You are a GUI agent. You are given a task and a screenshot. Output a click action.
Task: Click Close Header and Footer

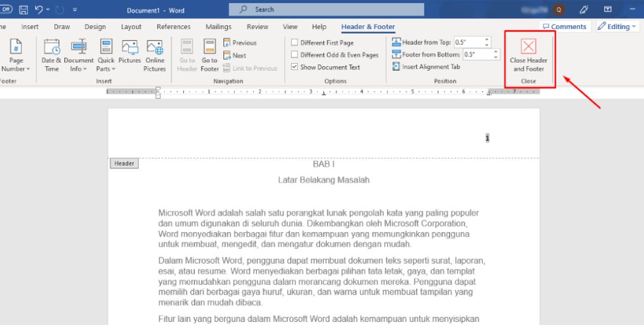(x=528, y=56)
